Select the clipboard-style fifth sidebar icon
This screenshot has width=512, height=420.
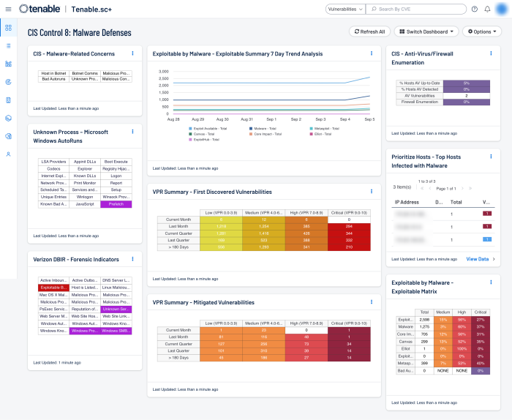(x=9, y=100)
